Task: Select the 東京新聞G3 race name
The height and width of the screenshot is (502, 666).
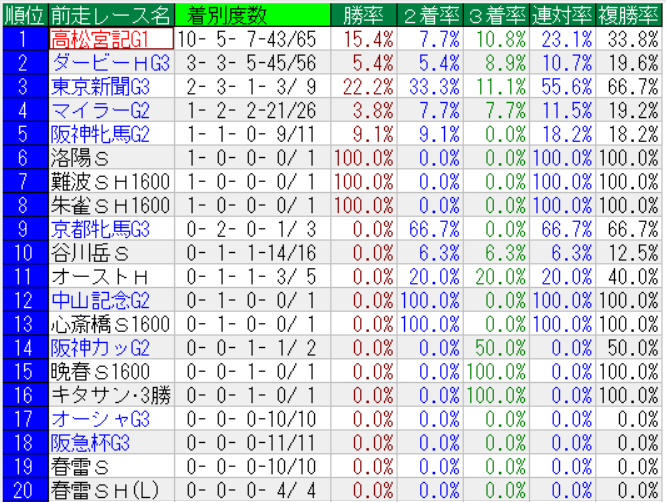Action: (x=100, y=86)
